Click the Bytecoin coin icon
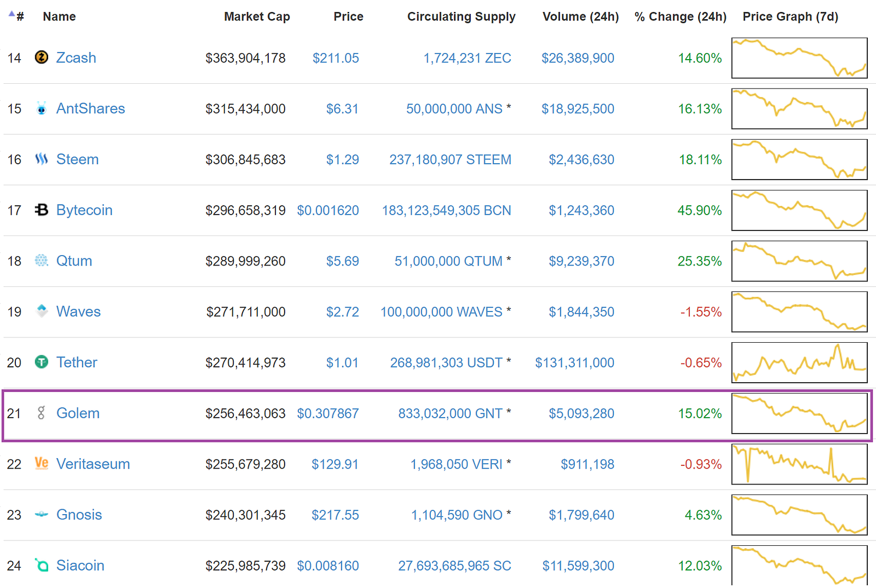Image resolution: width=876 pixels, height=588 pixels. pos(42,210)
